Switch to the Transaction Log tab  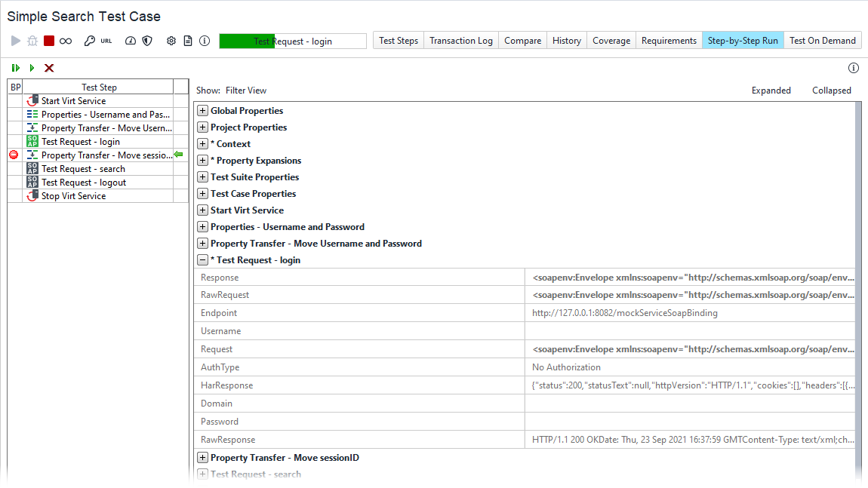pos(460,40)
